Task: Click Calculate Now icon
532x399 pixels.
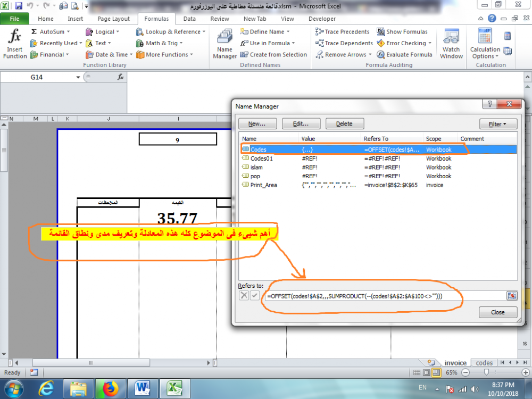Action: 508,36
